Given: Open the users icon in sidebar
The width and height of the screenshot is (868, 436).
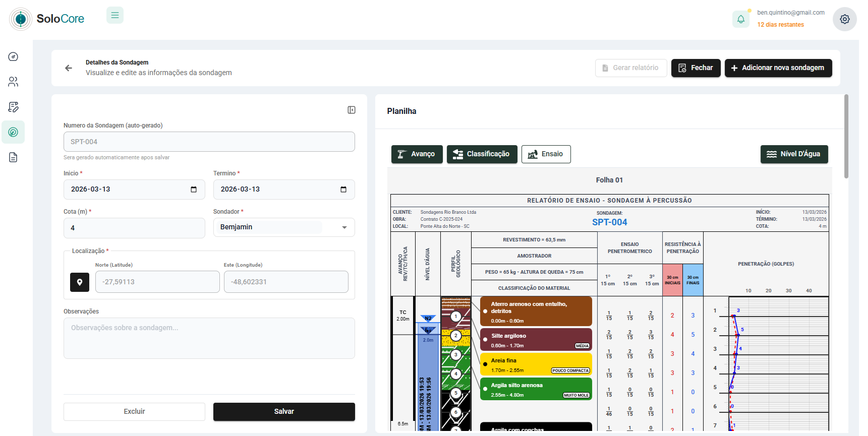Looking at the screenshot, I should click(x=13, y=82).
